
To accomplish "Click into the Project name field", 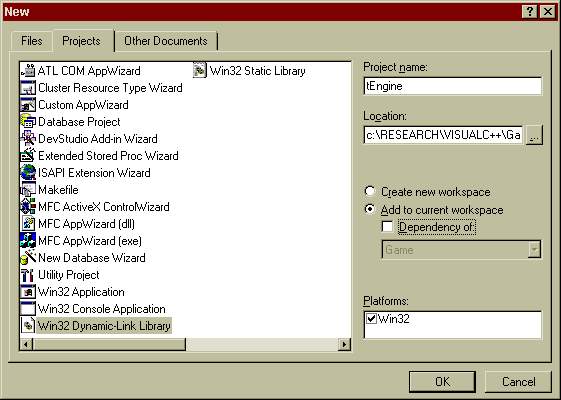I will 453,86.
